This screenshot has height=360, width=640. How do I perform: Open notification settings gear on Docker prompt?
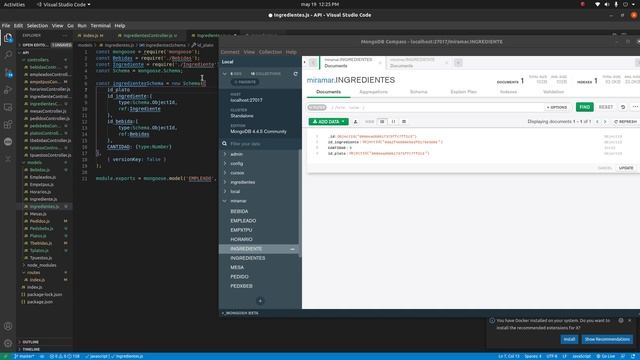(621, 320)
